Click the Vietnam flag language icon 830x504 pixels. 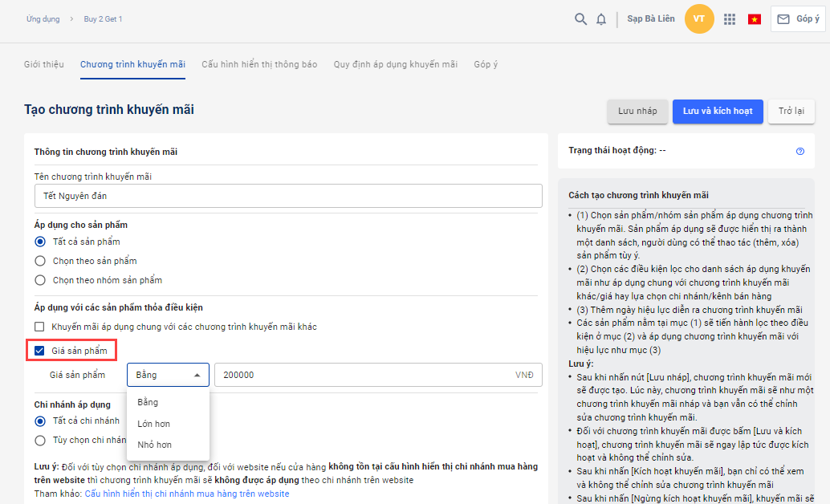pyautogui.click(x=755, y=19)
